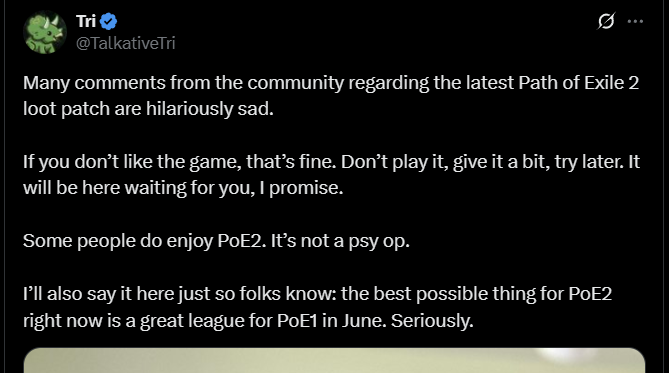The image size is (669, 373).
Task: Open the Grok explain-post icon
Action: tap(606, 21)
